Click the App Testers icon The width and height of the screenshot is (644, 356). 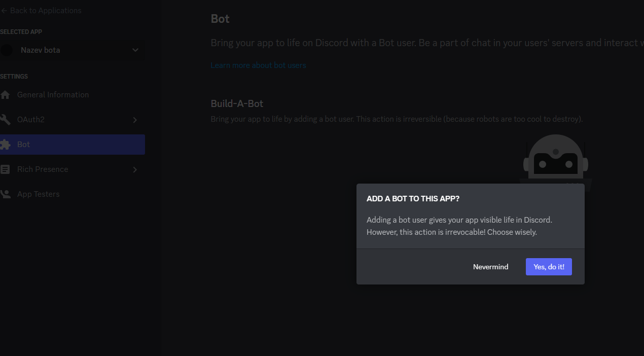(x=6, y=194)
